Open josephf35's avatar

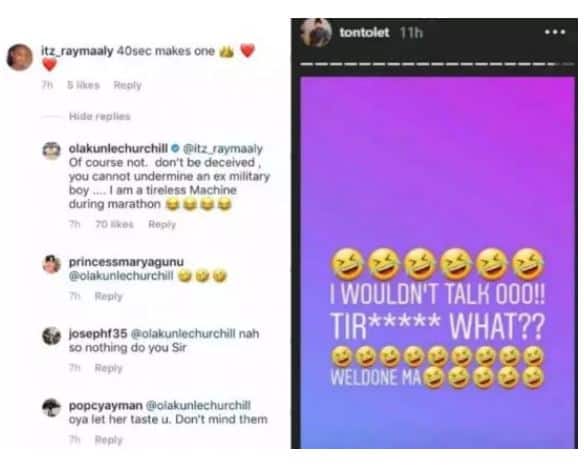pyautogui.click(x=51, y=336)
